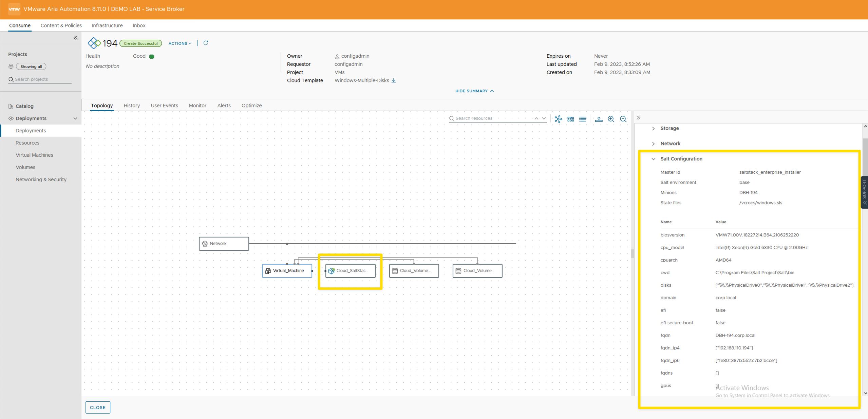Switch to the History tab
868x419 pixels.
(132, 106)
